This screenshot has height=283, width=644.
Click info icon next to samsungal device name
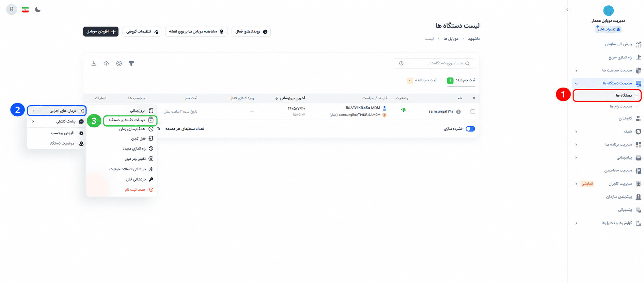(x=458, y=112)
